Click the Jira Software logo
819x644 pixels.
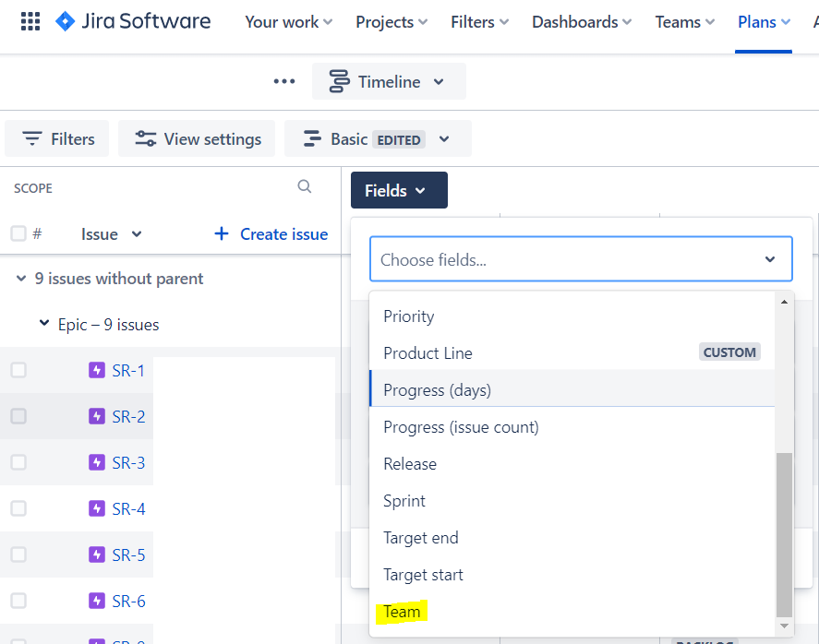coord(133,21)
